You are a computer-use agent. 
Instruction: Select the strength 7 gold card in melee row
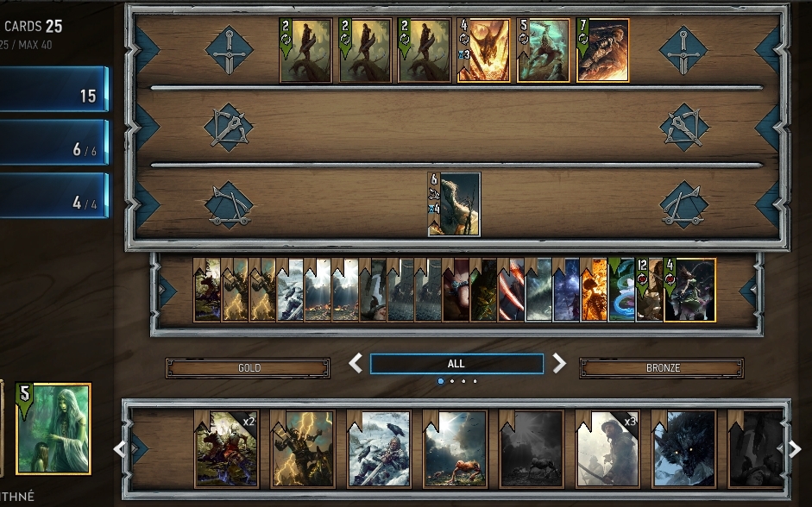603,50
